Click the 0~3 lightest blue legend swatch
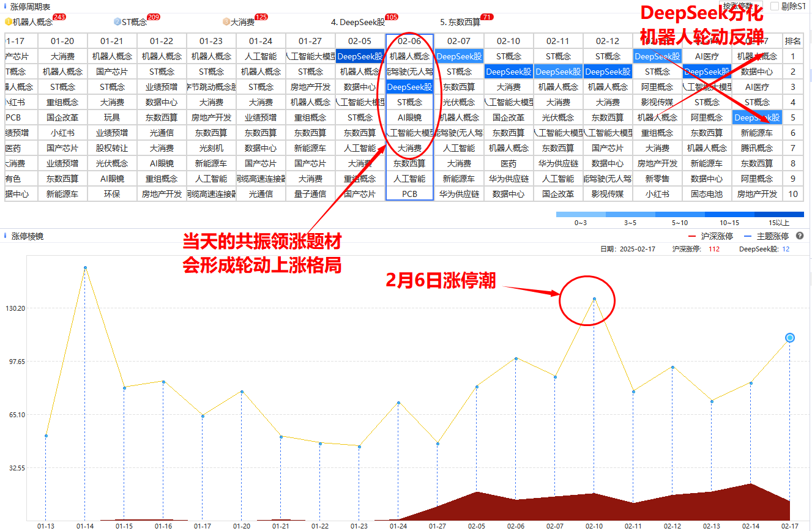Screen dimensions: 812x531 pyautogui.click(x=581, y=215)
